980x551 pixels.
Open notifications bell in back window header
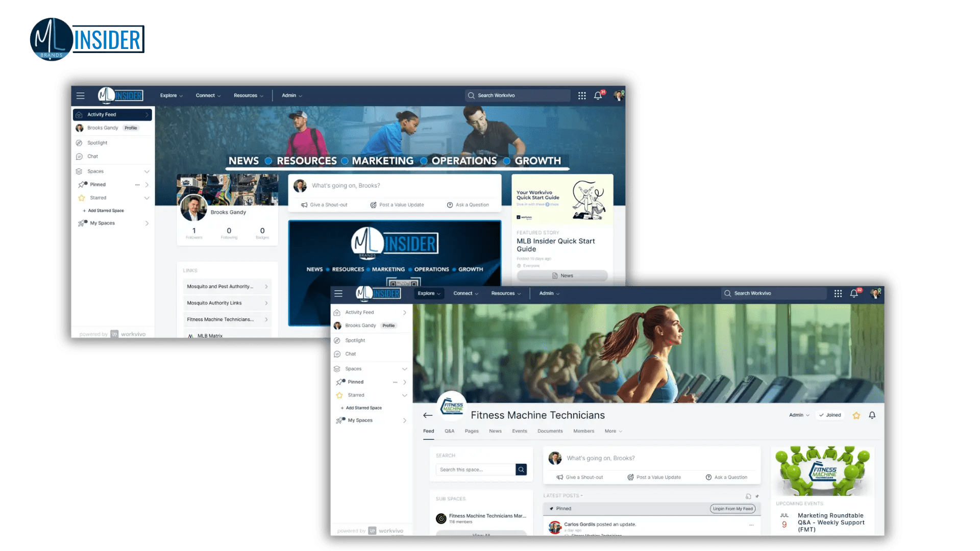598,95
